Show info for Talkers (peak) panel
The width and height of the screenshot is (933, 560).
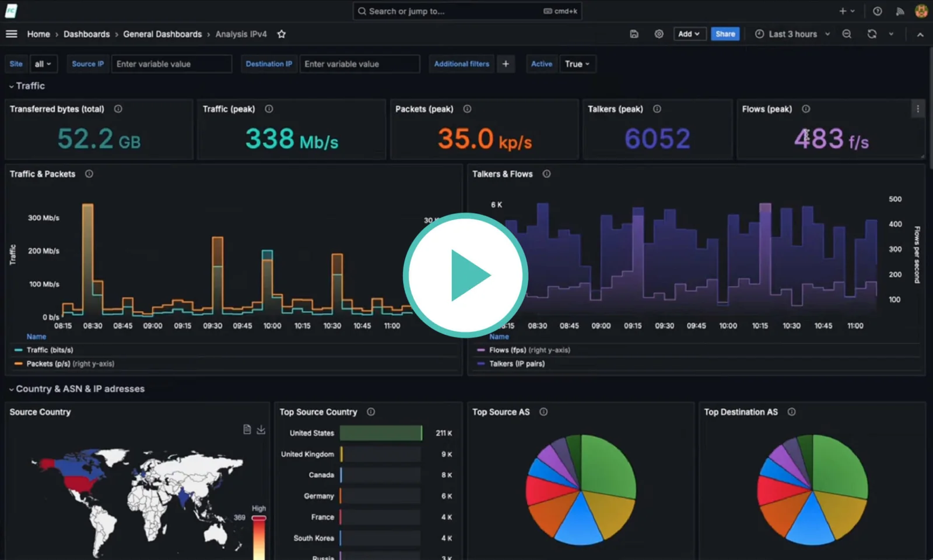[657, 109]
